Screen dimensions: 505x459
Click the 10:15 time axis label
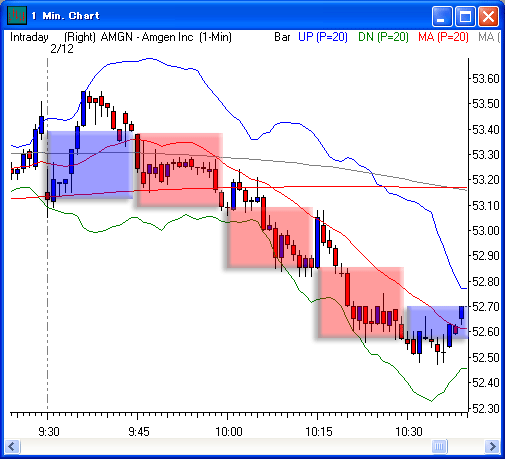319,432
